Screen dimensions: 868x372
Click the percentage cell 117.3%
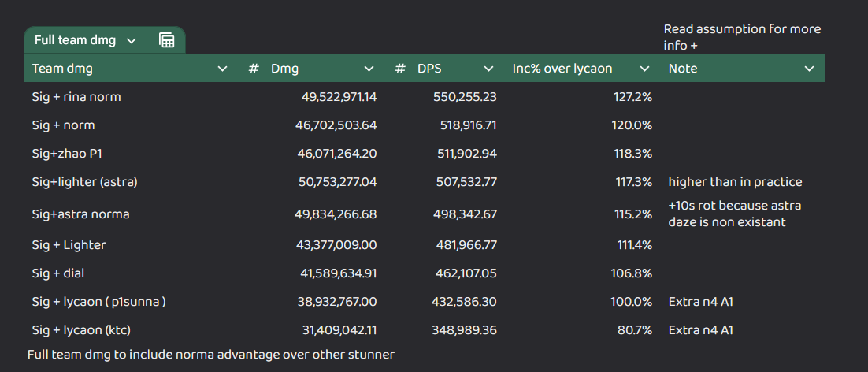coord(634,181)
